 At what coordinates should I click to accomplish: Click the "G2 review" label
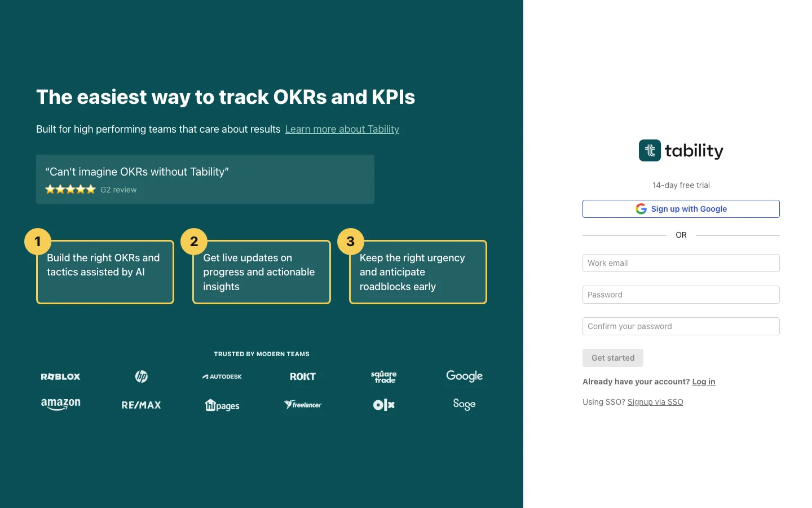coord(118,190)
